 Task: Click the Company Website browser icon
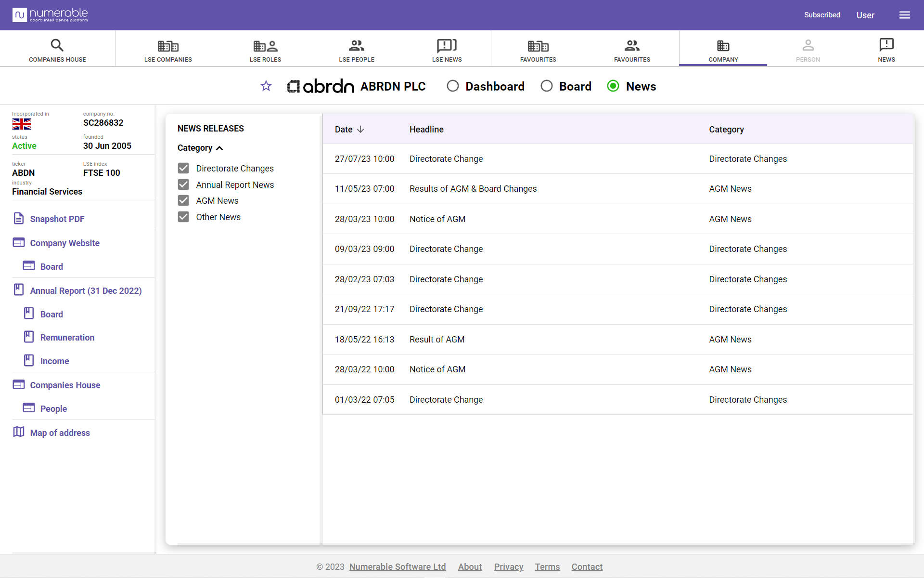click(x=19, y=242)
